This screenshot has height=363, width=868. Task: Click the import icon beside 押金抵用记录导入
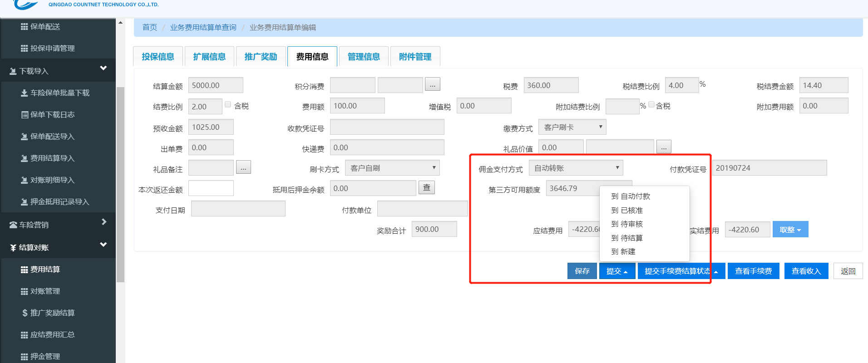pos(25,202)
